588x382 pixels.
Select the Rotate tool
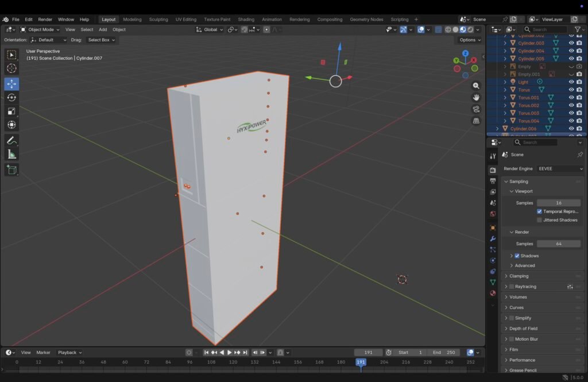(11, 98)
